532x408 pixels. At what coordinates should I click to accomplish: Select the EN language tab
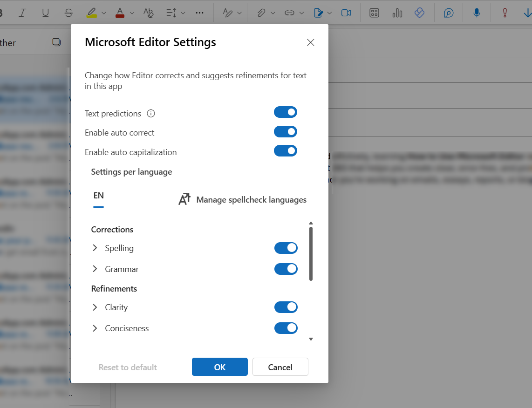(x=98, y=196)
